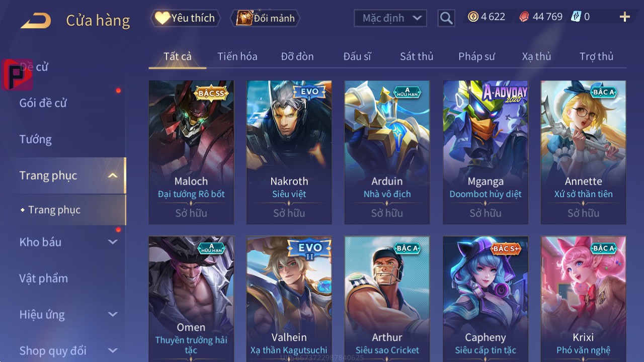Select the Nakroth Siêu việt EVO skin
The height and width of the screenshot is (362, 644).
click(x=289, y=152)
